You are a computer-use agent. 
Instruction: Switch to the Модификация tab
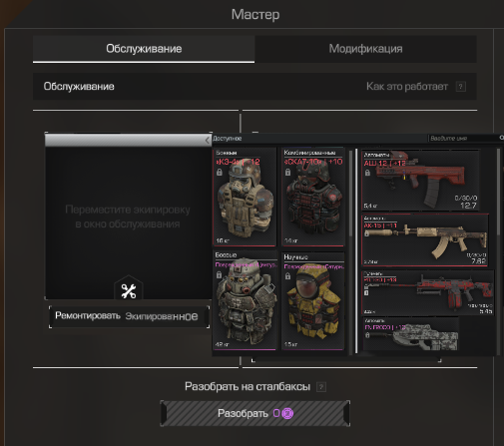(x=365, y=49)
